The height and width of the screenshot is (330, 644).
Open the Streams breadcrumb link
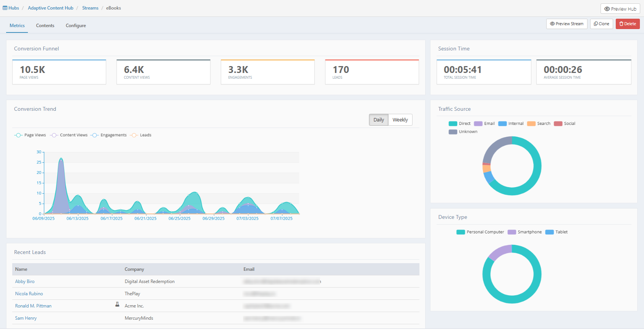pyautogui.click(x=90, y=8)
